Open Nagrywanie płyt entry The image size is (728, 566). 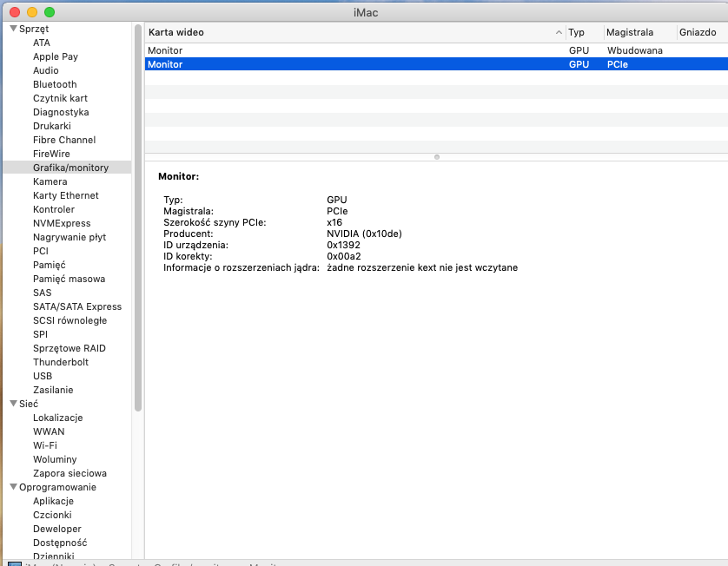click(69, 238)
